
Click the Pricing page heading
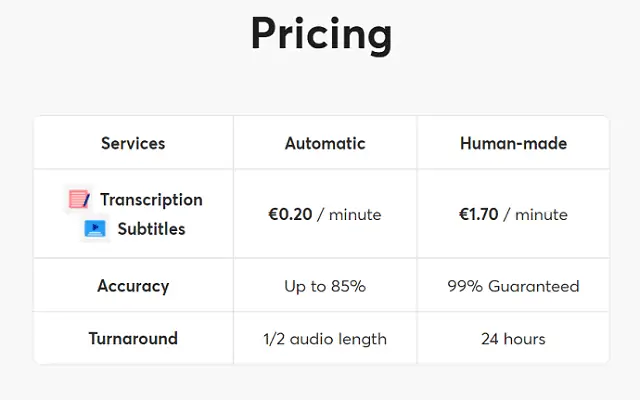tap(322, 34)
